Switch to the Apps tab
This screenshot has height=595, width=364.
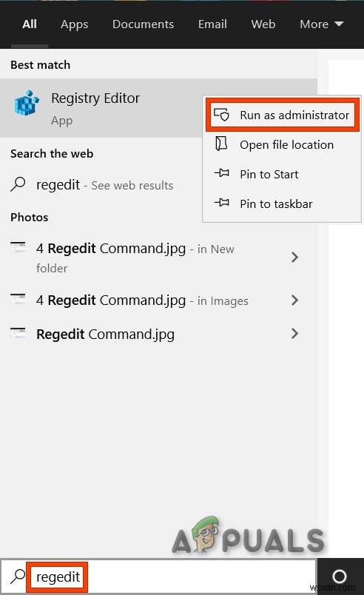click(x=74, y=24)
